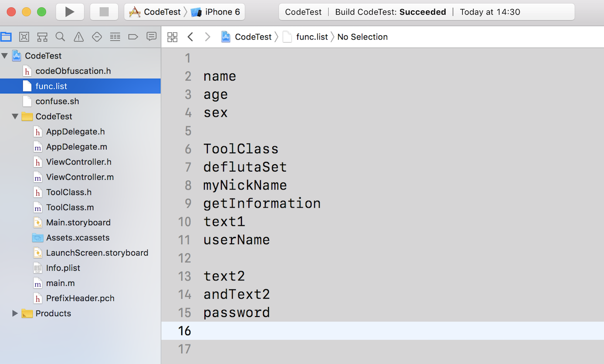Click the func.list jump bar item
The width and height of the screenshot is (604, 364).
pos(312,37)
